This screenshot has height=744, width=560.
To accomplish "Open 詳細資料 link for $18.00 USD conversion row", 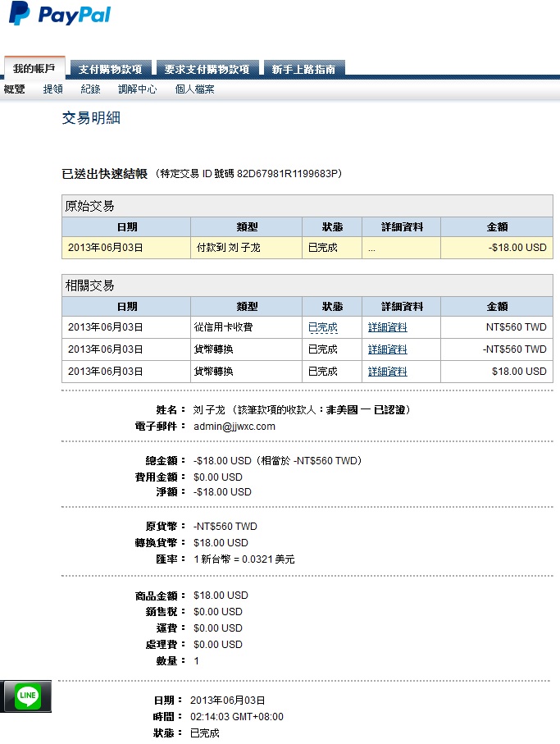I will tap(387, 372).
